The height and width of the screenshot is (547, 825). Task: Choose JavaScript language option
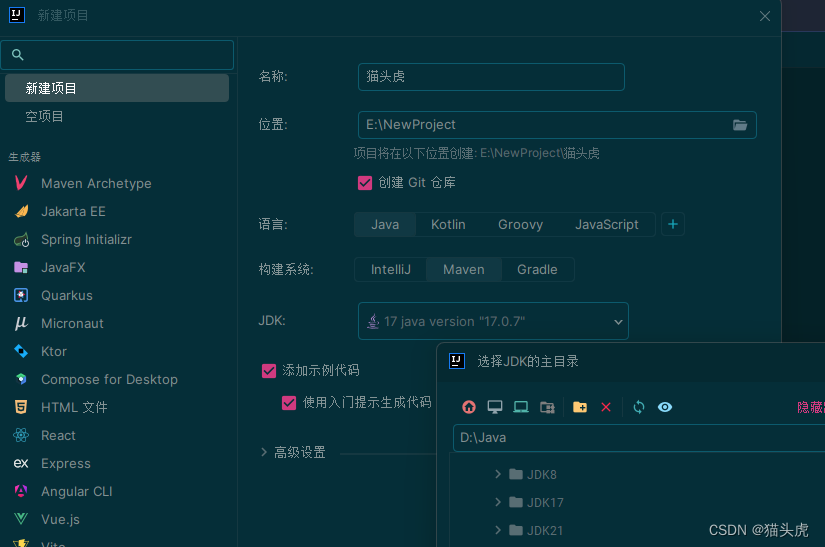(x=607, y=225)
